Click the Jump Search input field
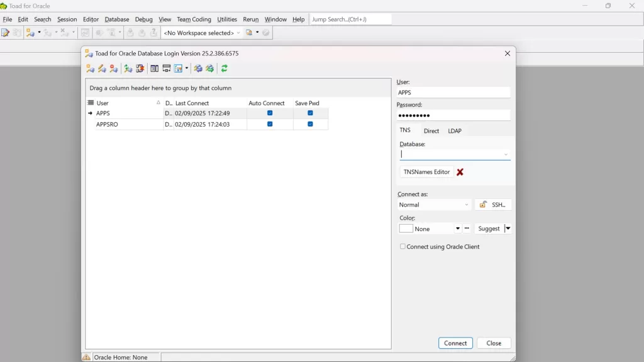This screenshot has width=644, height=362. click(350, 20)
